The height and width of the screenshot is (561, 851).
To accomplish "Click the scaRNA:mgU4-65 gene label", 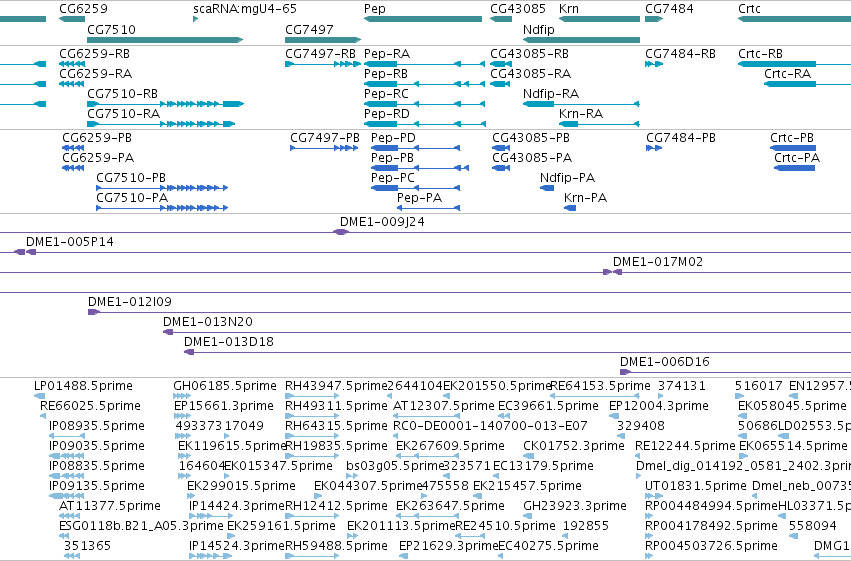I will [x=245, y=9].
